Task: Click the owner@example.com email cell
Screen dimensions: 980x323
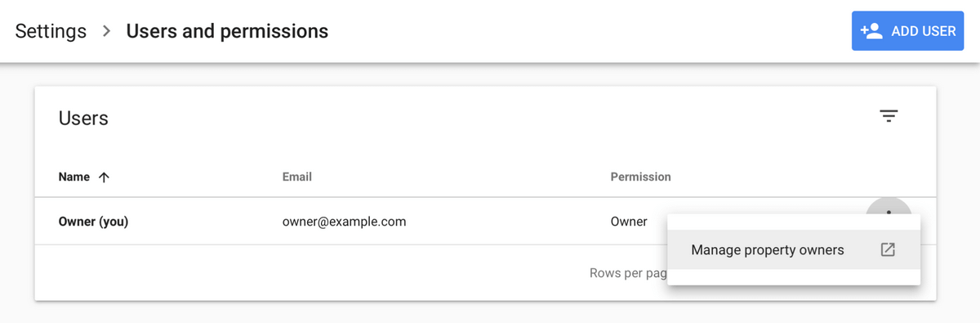Action: [x=345, y=222]
